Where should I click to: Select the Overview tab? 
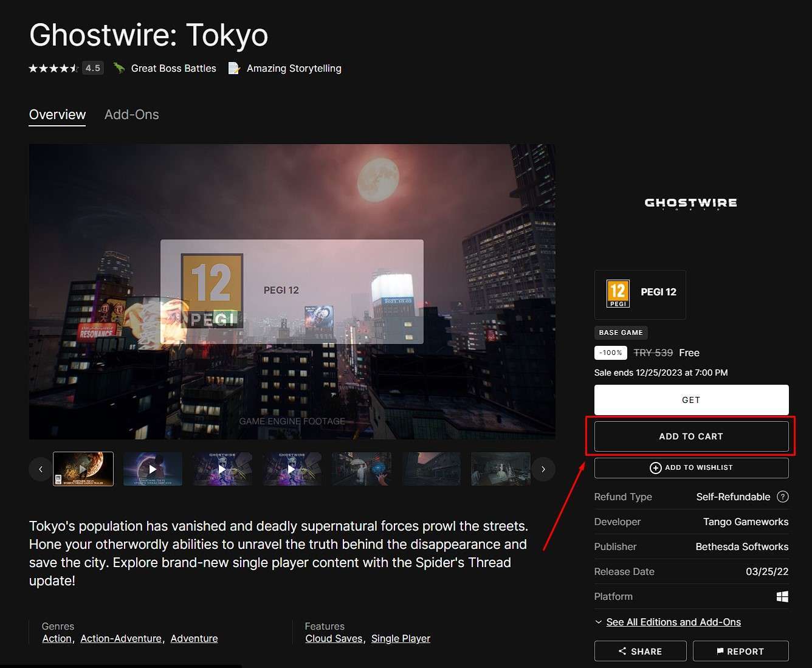click(x=57, y=114)
